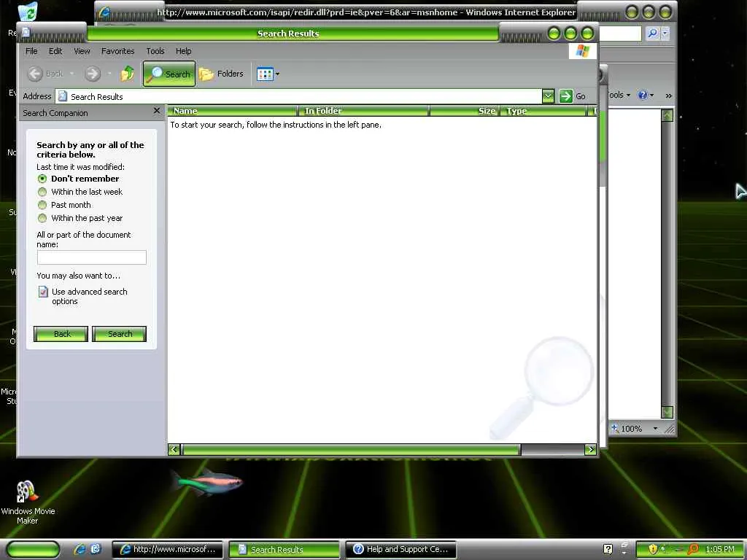Click the Search Results title bar icon
Screen dimensions: 747x560
[x=26, y=32]
